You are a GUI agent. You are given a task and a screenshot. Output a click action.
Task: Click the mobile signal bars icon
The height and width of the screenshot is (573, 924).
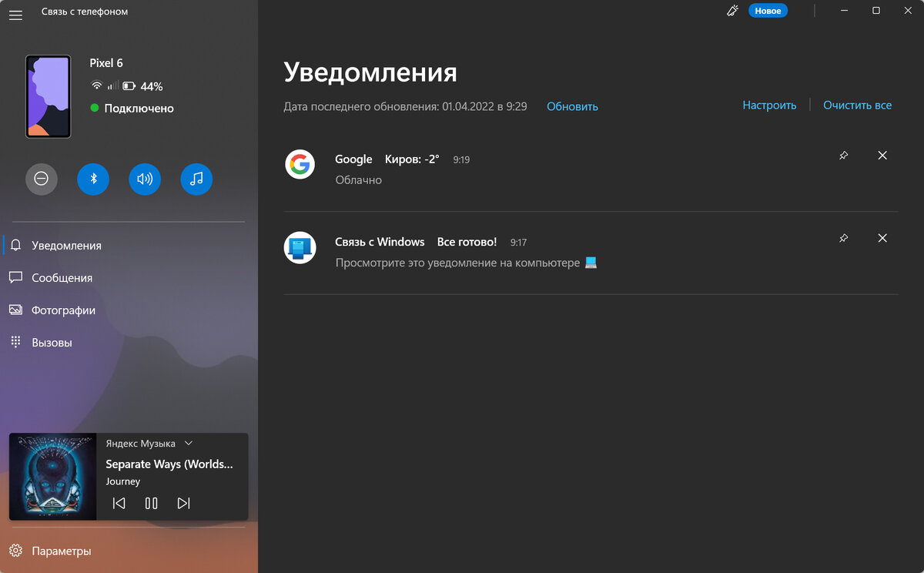112,86
